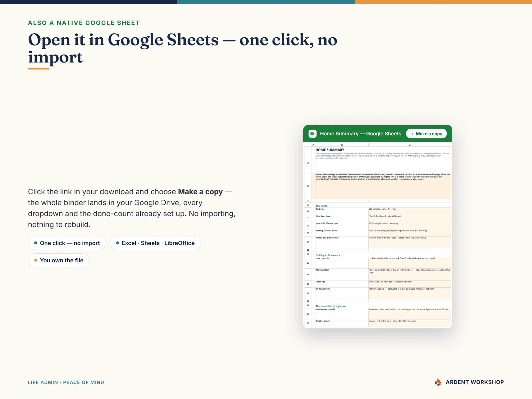The height and width of the screenshot is (399, 532).
Task: Select row number 20 in the sheet
Action: [308, 323]
